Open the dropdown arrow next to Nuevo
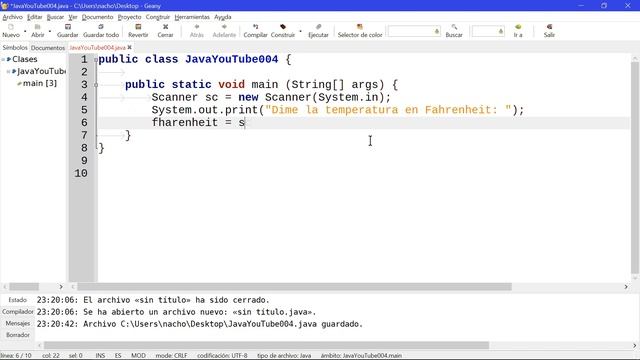Image resolution: width=640 pixels, height=360 pixels. [25, 31]
